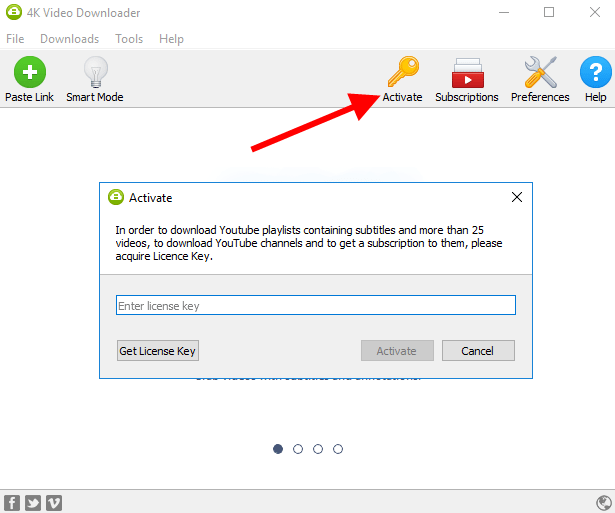The height and width of the screenshot is (513, 615).
Task: Open the Activate key icon in toolbar
Action: (403, 71)
